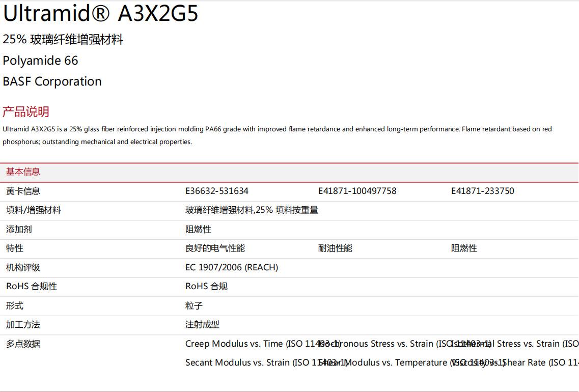Open yellow card E41871-233750
579x392 pixels.
[482, 191]
